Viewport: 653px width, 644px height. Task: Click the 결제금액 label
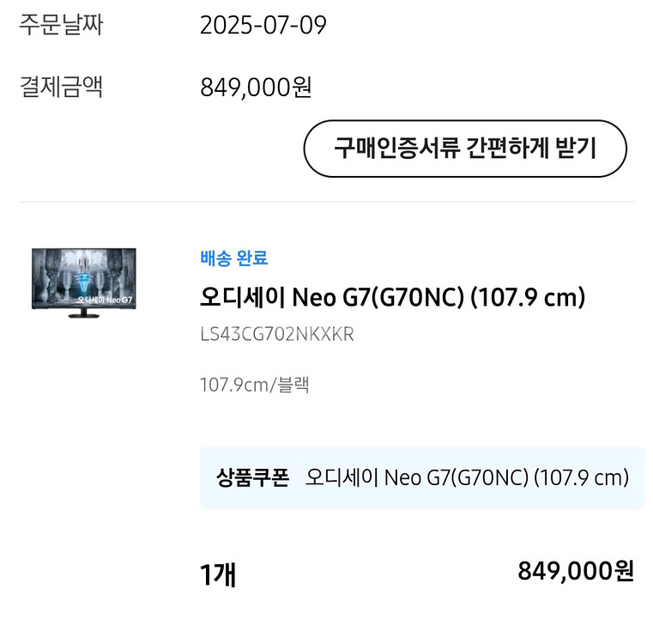point(61,87)
